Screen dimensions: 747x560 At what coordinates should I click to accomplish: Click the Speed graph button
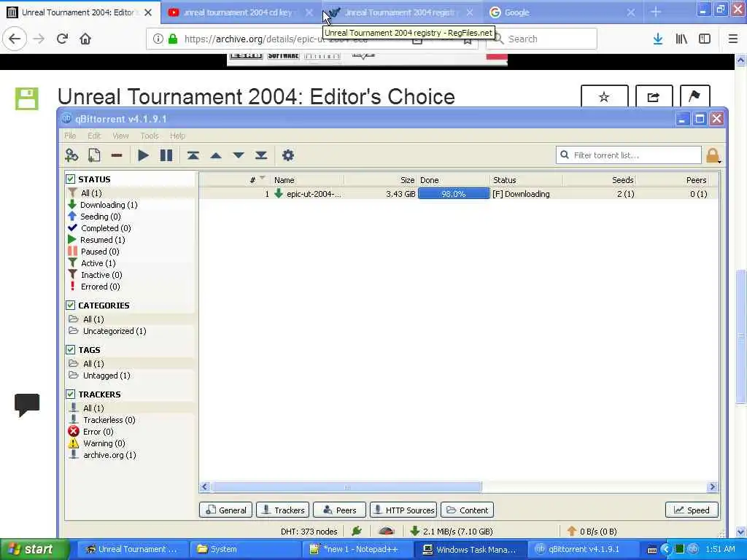[692, 510]
